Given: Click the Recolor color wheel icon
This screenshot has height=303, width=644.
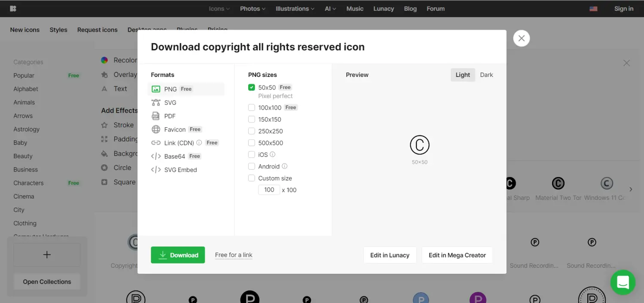Looking at the screenshot, I should (104, 60).
